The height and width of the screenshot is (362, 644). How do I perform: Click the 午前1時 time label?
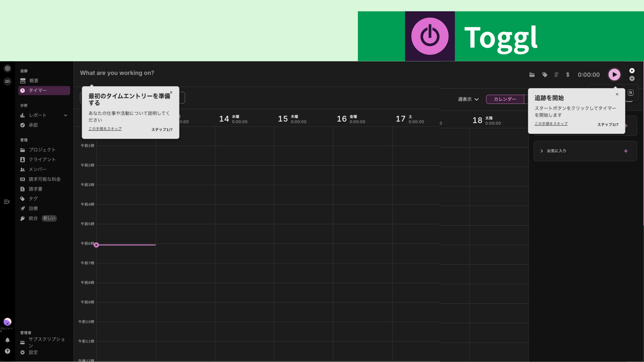(87, 146)
